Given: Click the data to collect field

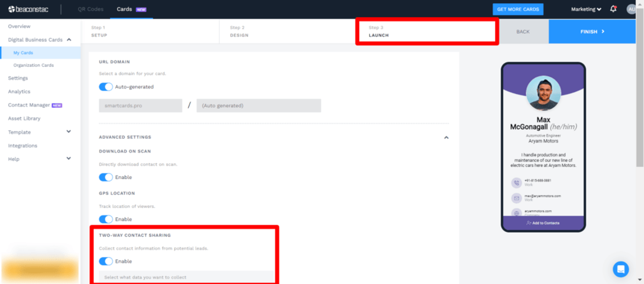Looking at the screenshot, I should pos(186,277).
